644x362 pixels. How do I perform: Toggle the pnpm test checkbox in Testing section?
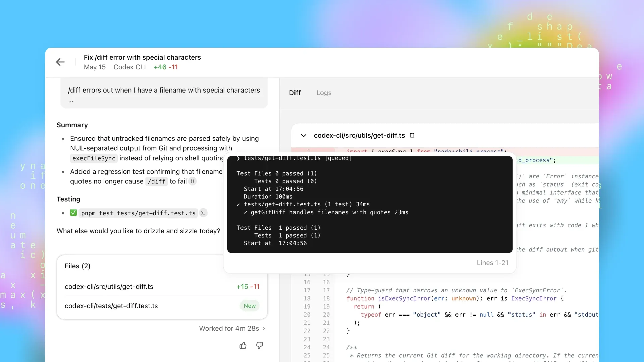pyautogui.click(x=73, y=213)
